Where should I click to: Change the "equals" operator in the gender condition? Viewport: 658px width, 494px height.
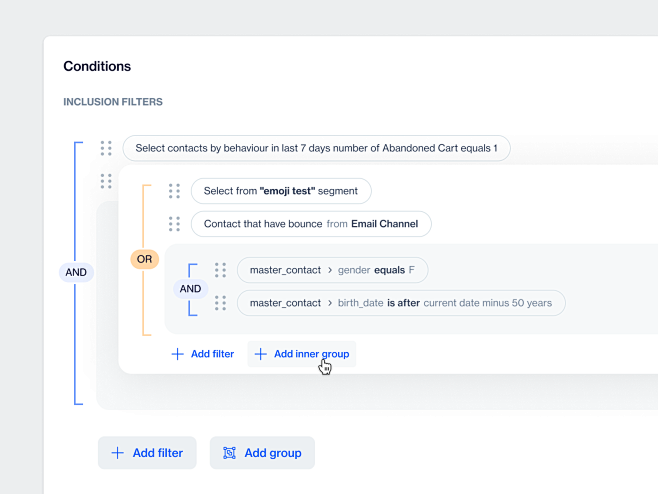pyautogui.click(x=390, y=270)
